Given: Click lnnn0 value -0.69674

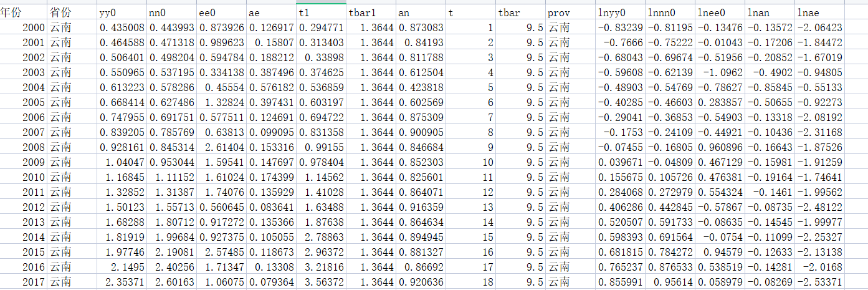Looking at the screenshot, I should [670, 57].
